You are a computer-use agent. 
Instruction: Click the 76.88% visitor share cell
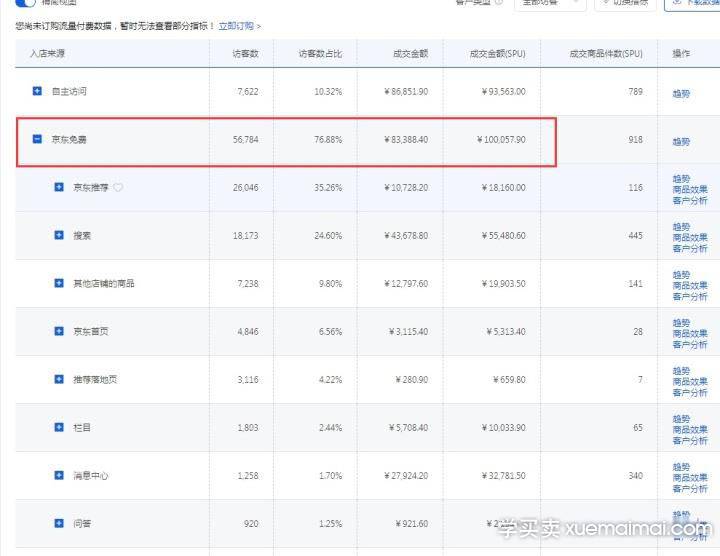coord(328,140)
